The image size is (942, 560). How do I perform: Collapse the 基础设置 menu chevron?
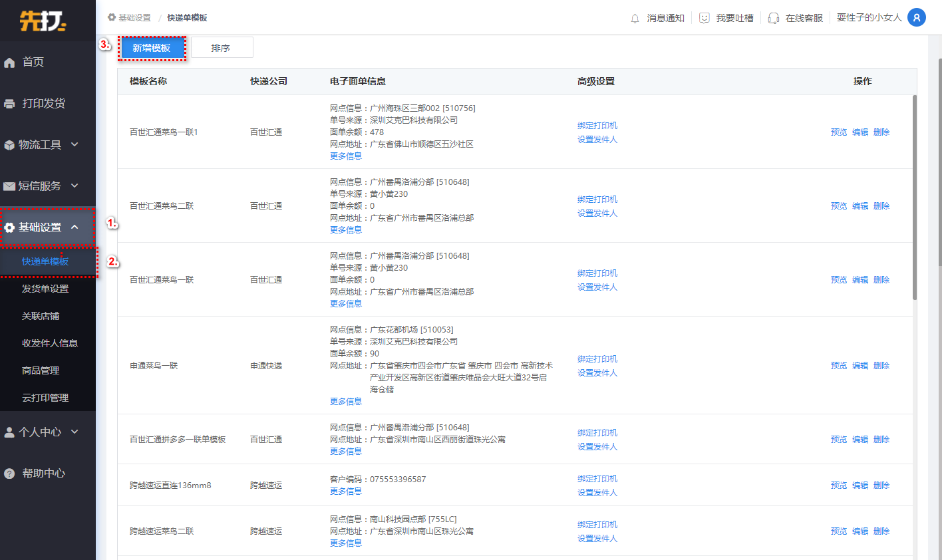click(75, 227)
